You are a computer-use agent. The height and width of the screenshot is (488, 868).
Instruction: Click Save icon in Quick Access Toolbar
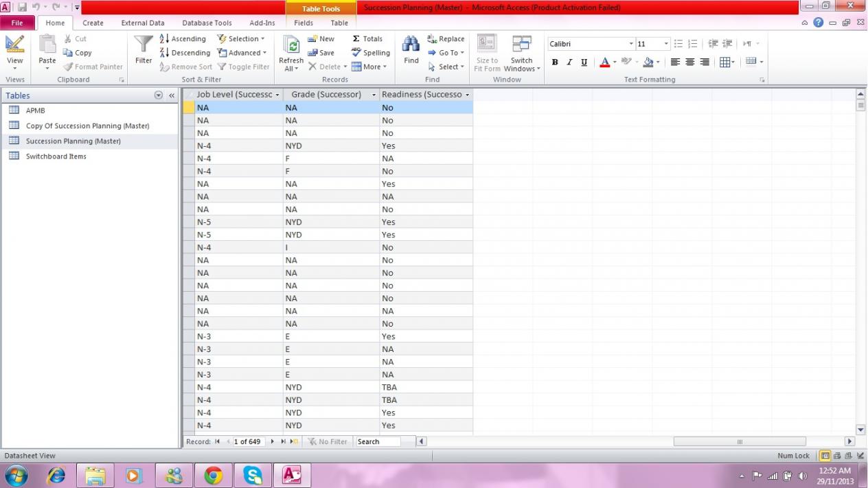22,8
